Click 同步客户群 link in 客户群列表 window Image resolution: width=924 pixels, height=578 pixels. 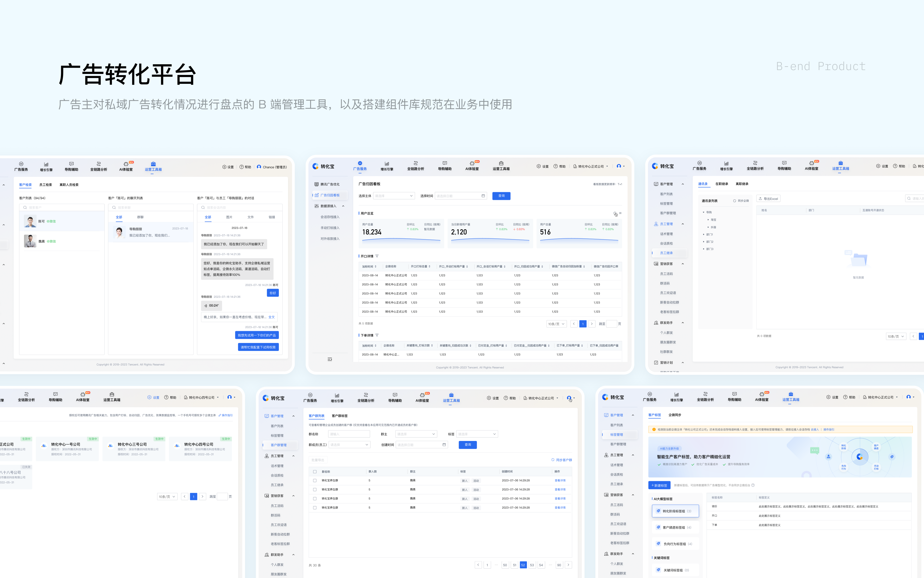click(x=562, y=460)
